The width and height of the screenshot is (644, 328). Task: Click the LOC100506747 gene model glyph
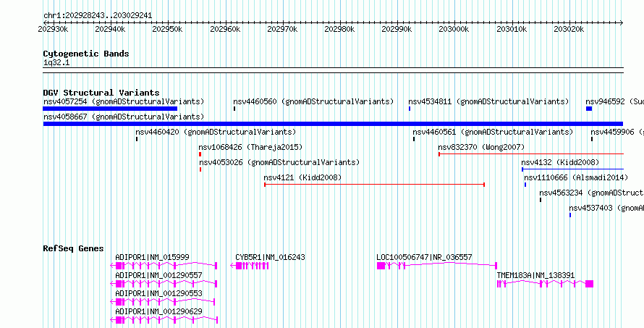pos(437,266)
